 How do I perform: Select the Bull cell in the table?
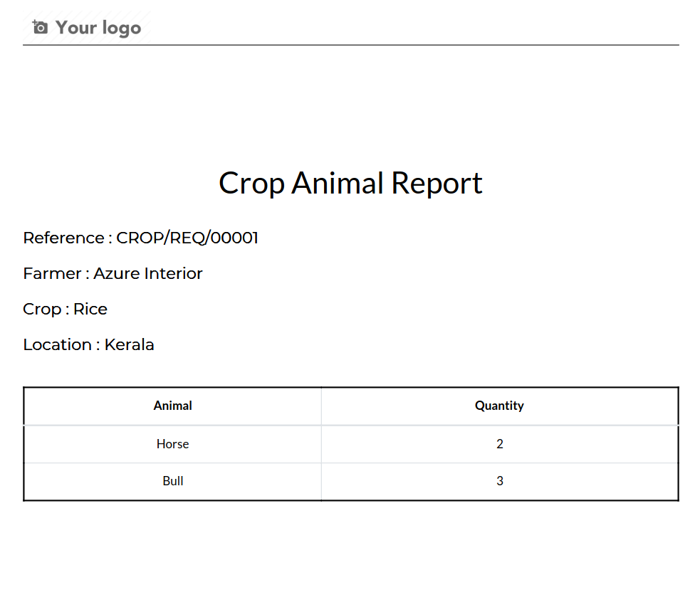(x=173, y=481)
